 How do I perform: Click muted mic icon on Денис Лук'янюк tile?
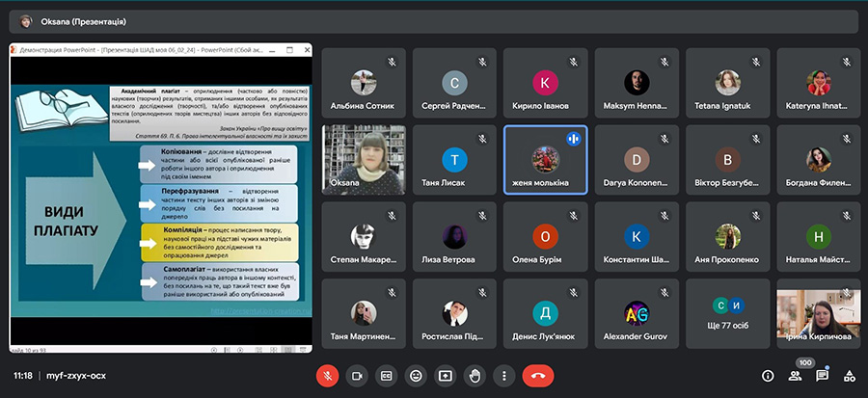pos(574,292)
